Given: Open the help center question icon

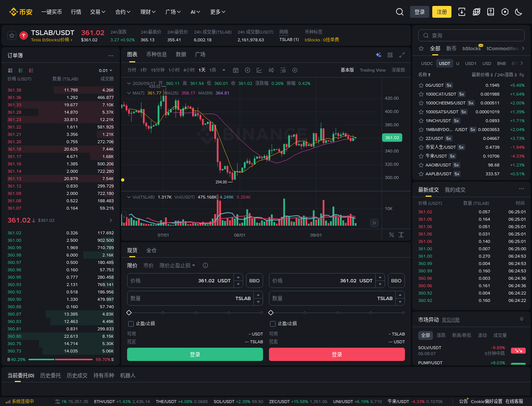Looking at the screenshot, I should coord(491,12).
